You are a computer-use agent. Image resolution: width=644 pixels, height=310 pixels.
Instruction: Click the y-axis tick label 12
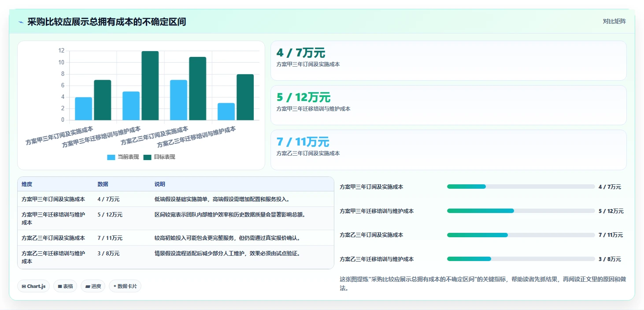tap(61, 51)
